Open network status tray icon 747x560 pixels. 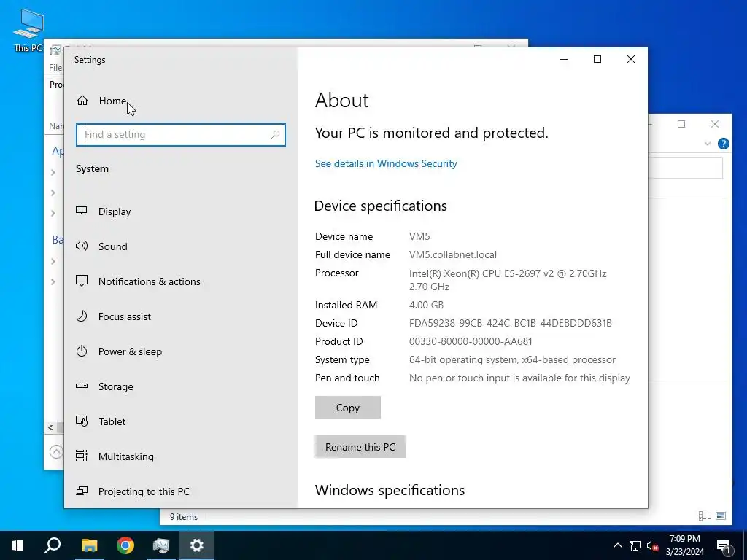[635, 545]
